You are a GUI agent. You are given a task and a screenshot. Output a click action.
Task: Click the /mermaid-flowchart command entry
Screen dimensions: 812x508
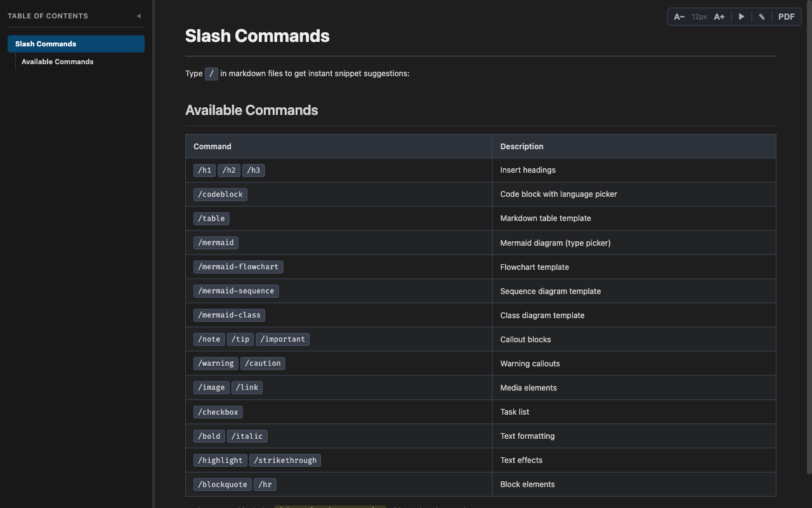(238, 267)
